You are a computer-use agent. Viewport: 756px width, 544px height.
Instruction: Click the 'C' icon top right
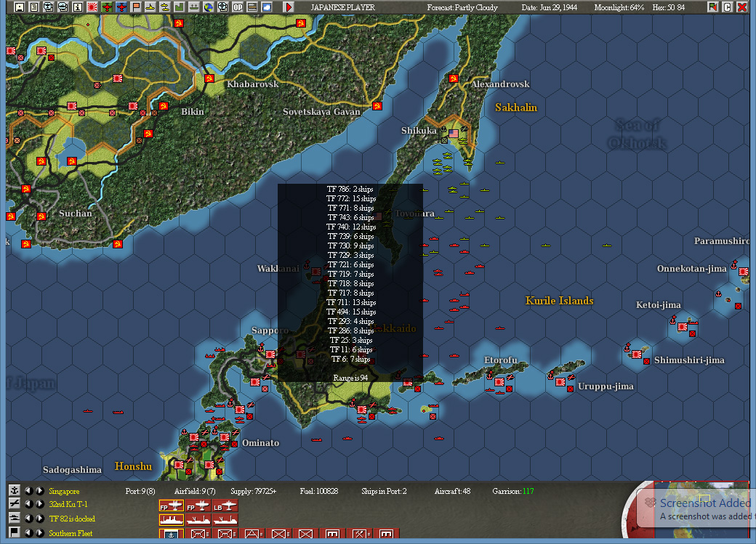pos(727,7)
